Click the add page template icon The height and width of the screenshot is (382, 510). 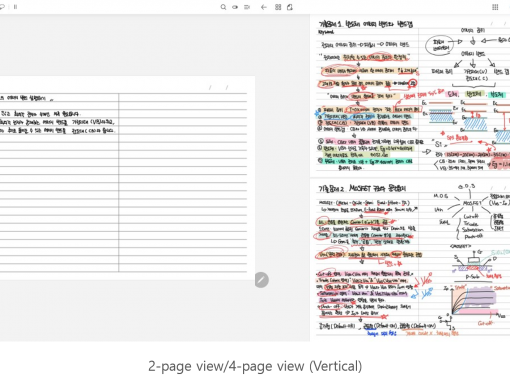coord(290,7)
